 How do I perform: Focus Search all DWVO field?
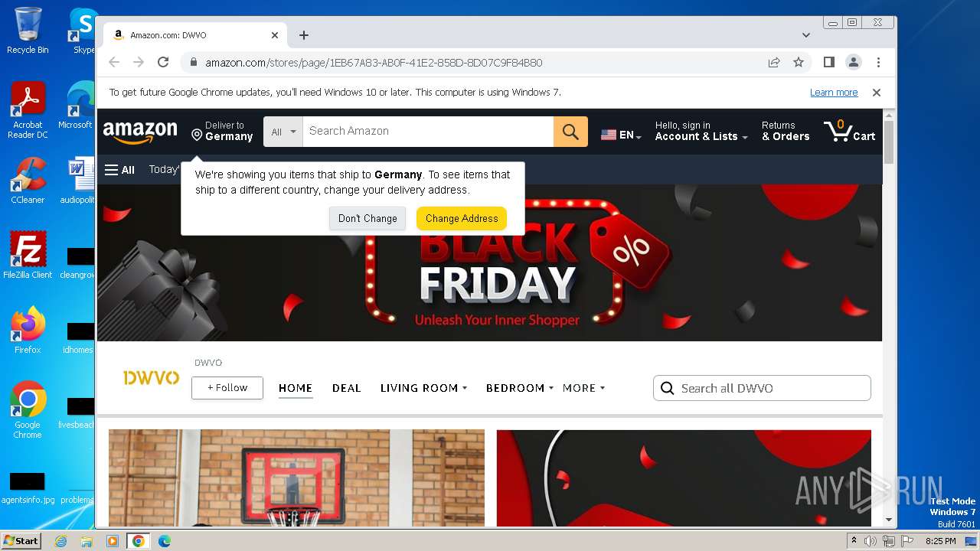(x=762, y=388)
